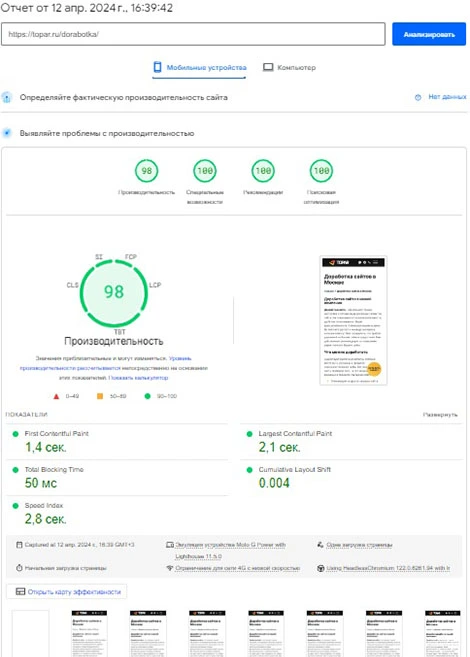Focus the URL field with topar.ru/dorabotka
Image resolution: width=470 pixels, height=657 pixels.
tap(193, 34)
